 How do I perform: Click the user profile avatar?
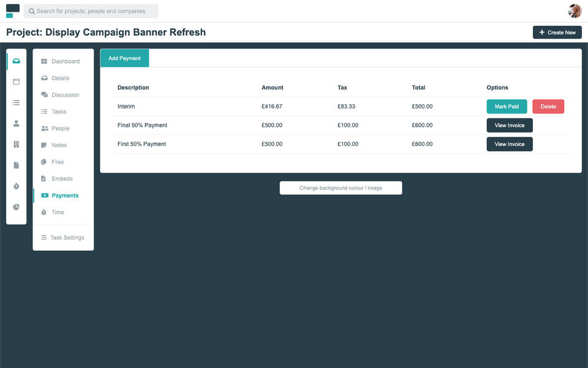click(x=575, y=11)
